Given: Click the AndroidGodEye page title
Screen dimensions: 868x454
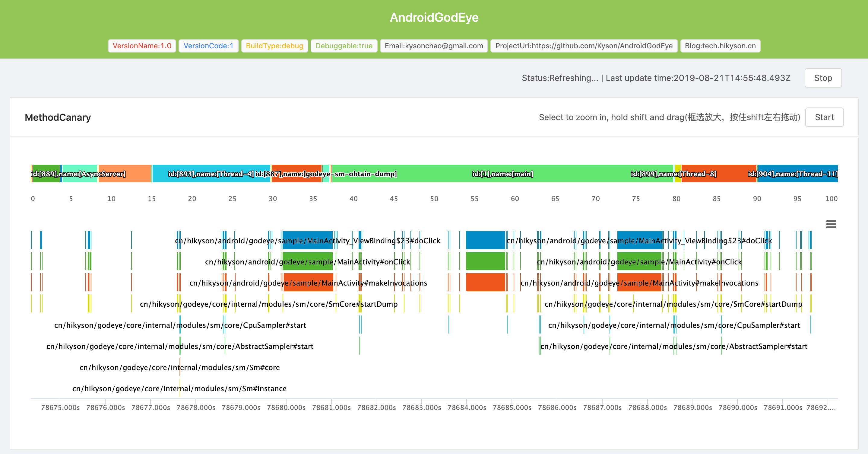Looking at the screenshot, I should [434, 17].
